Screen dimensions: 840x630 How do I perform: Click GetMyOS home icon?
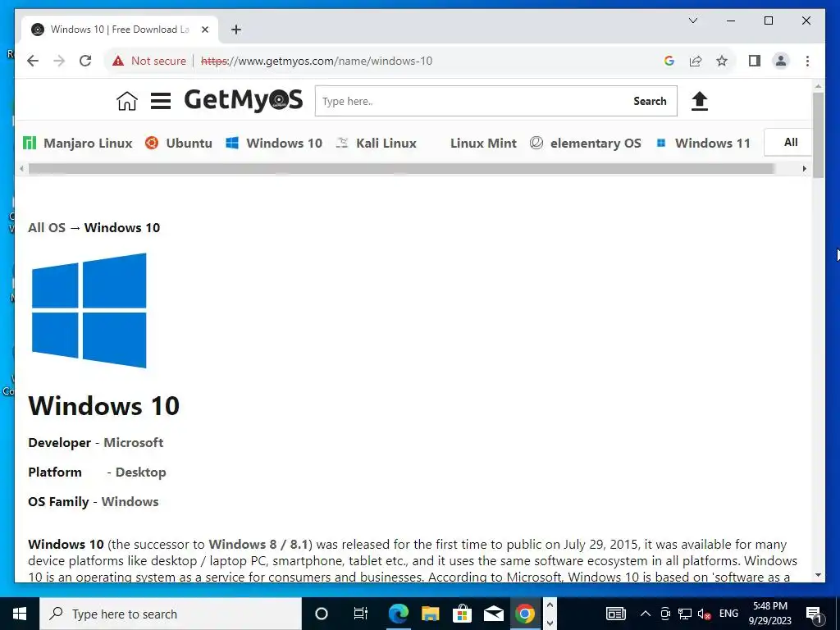[127, 101]
